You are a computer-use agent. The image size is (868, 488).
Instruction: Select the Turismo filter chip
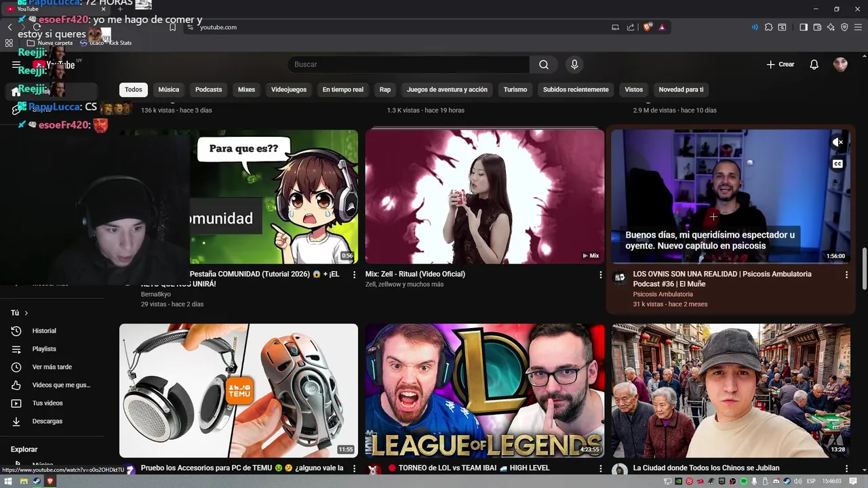click(515, 89)
